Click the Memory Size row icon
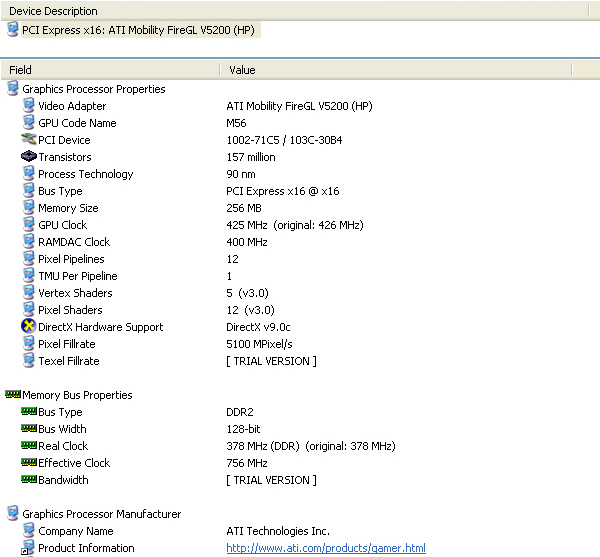 click(x=29, y=207)
